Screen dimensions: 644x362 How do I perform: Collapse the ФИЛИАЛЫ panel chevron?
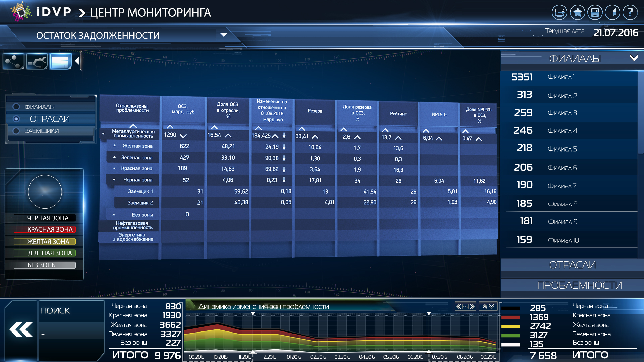[x=634, y=58]
